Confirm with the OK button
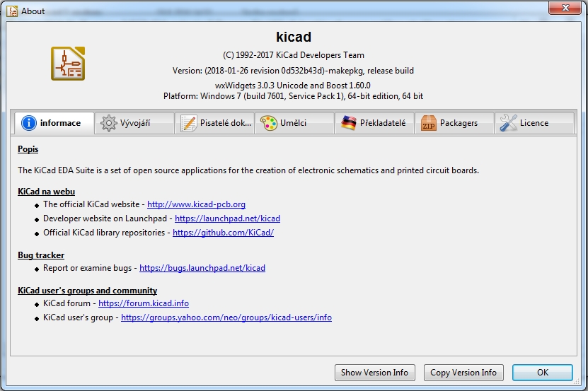This screenshot has width=588, height=391. click(543, 373)
